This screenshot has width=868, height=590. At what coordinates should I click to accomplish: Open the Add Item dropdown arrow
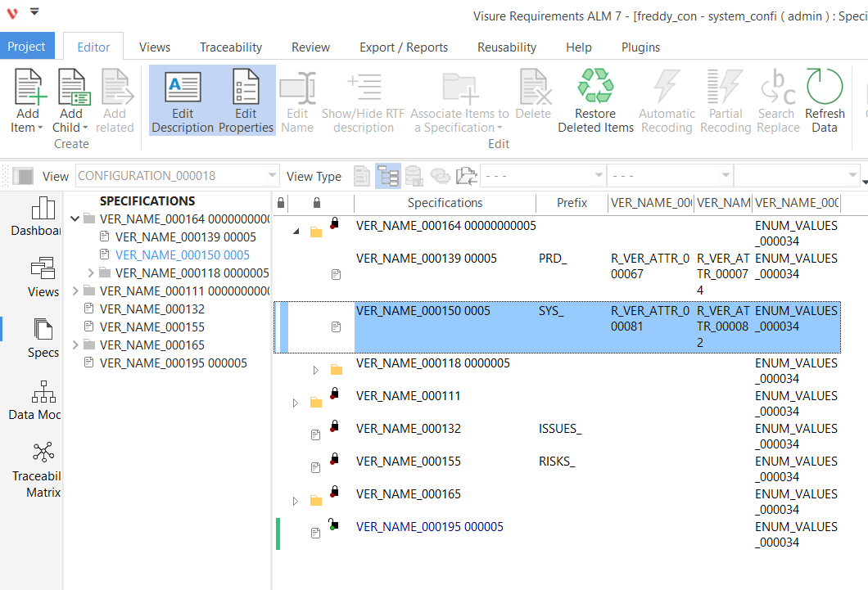[40, 128]
